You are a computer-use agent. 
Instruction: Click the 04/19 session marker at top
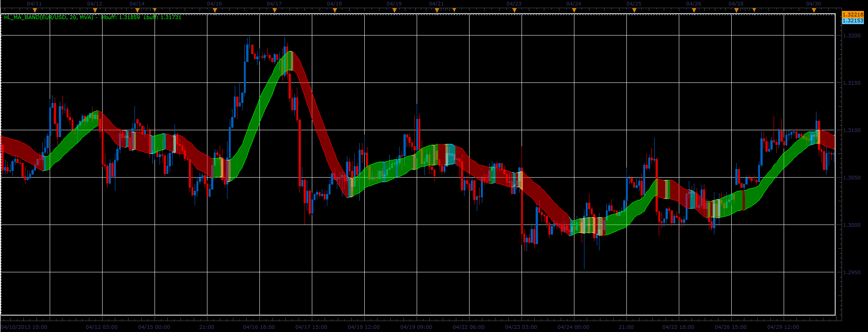click(394, 10)
